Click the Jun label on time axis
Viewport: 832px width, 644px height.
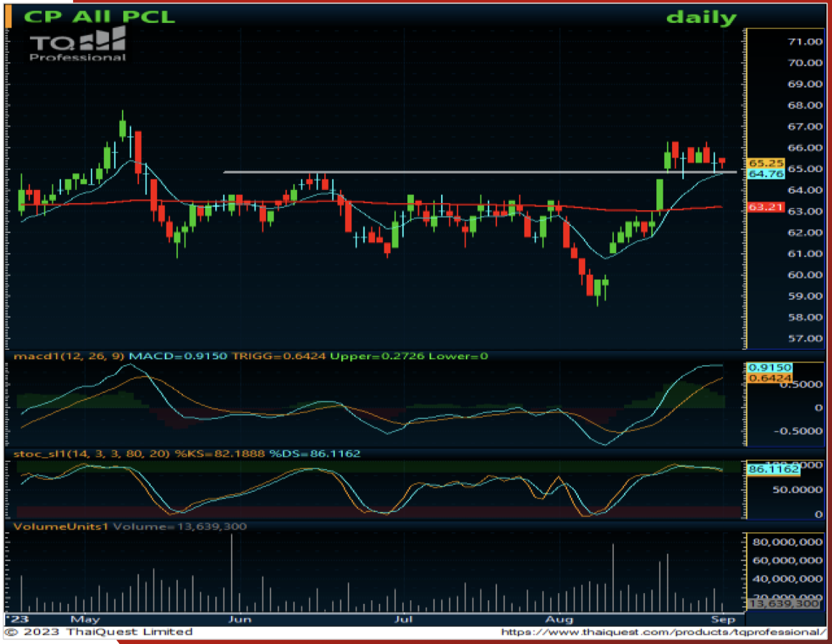click(x=240, y=620)
